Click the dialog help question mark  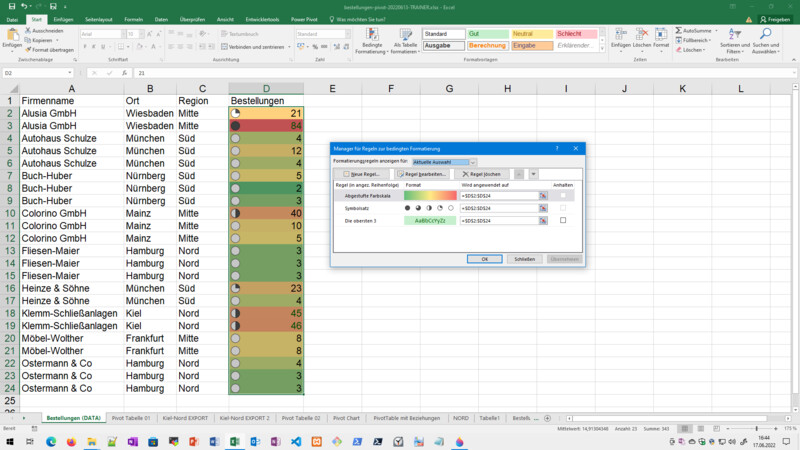point(557,148)
